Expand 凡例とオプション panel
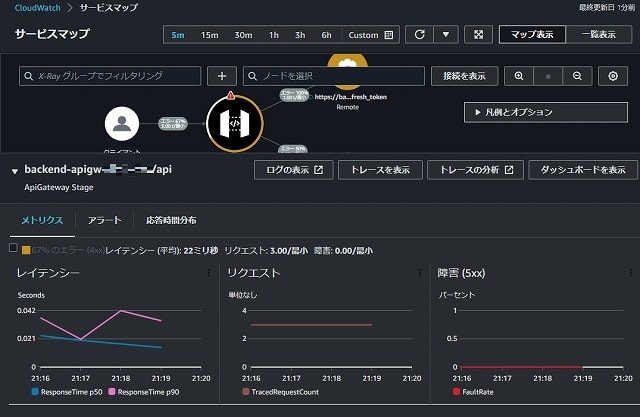 click(546, 112)
